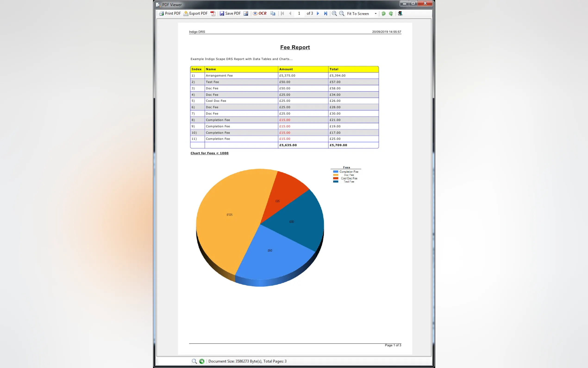Go to the next page blue arrow
The image size is (588, 368).
(x=318, y=13)
